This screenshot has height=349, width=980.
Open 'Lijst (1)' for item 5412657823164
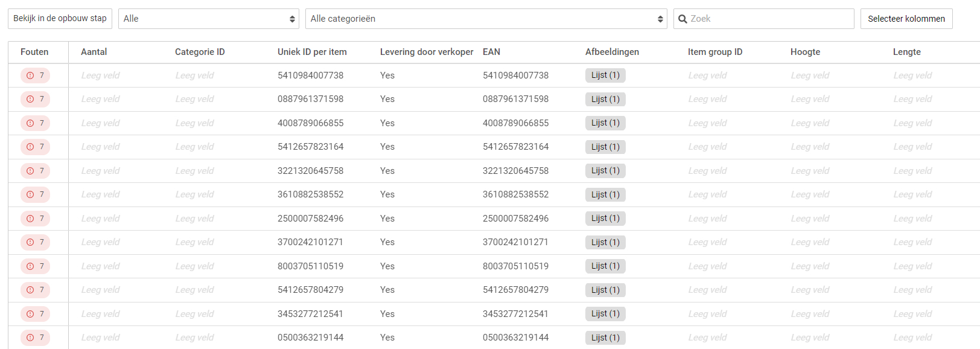(x=605, y=147)
